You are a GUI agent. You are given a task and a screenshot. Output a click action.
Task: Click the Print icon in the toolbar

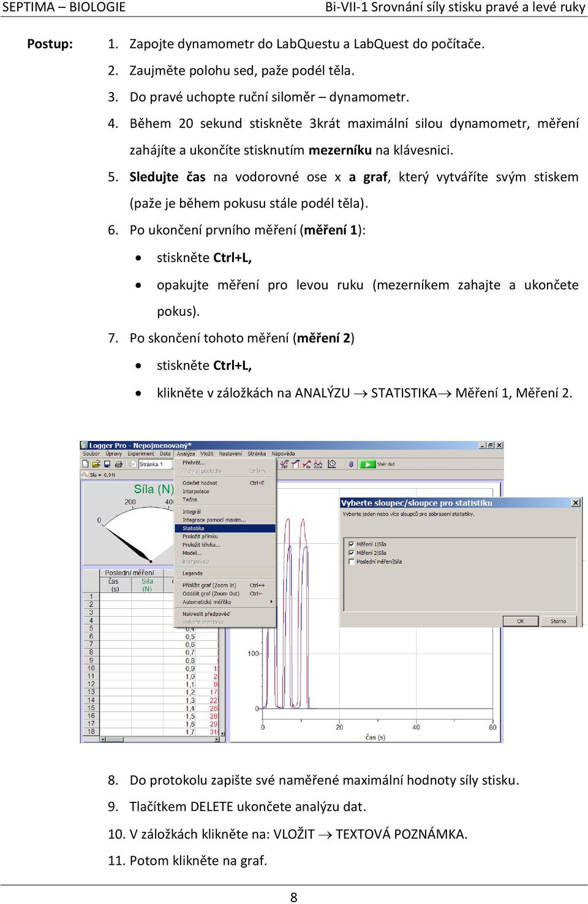click(118, 464)
